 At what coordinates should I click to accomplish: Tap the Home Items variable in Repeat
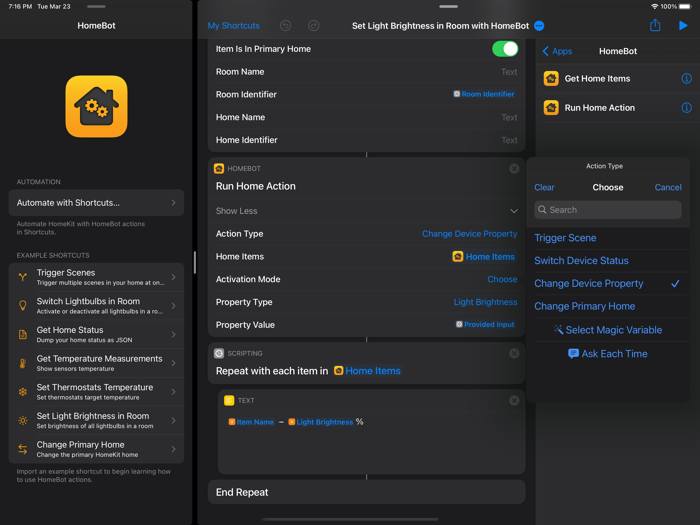(x=367, y=371)
